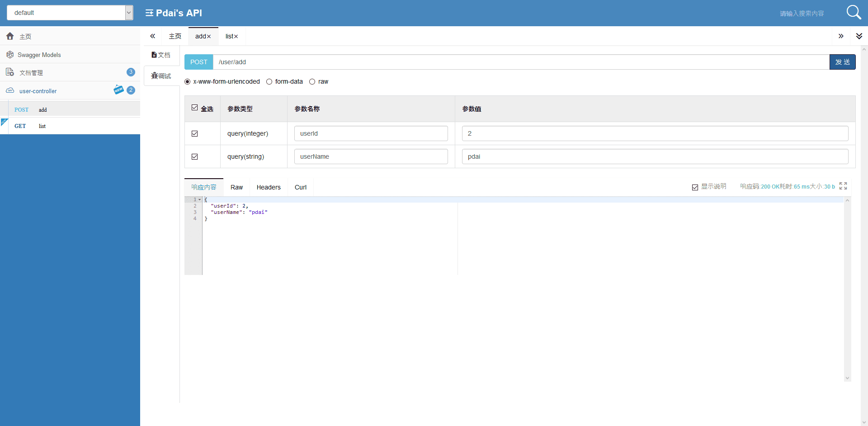Click the /user/add URL field
Viewport: 868px width, 426px height.
(521, 62)
